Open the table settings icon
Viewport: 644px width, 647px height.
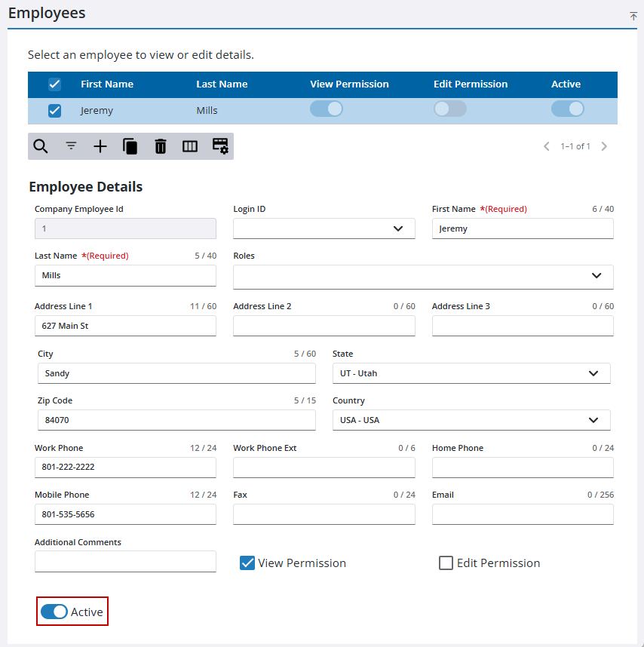[x=219, y=146]
